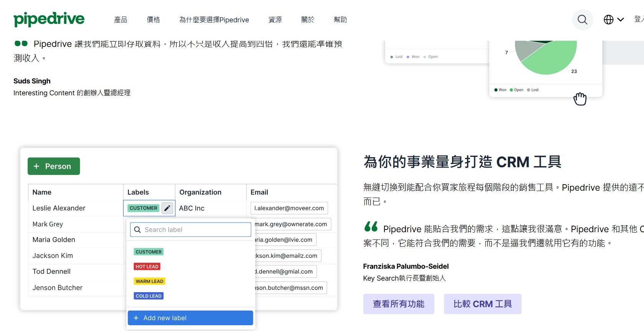
Task: Select the red HOT LEAD label
Action: pyautogui.click(x=147, y=266)
